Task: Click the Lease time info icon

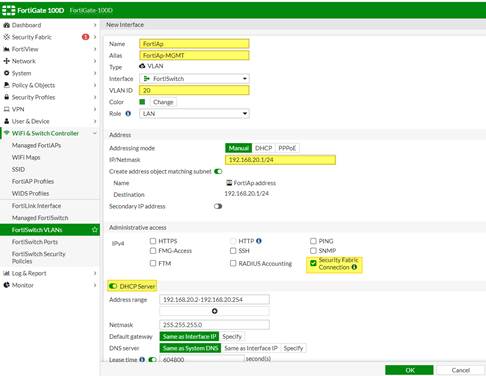Action: 142,359
